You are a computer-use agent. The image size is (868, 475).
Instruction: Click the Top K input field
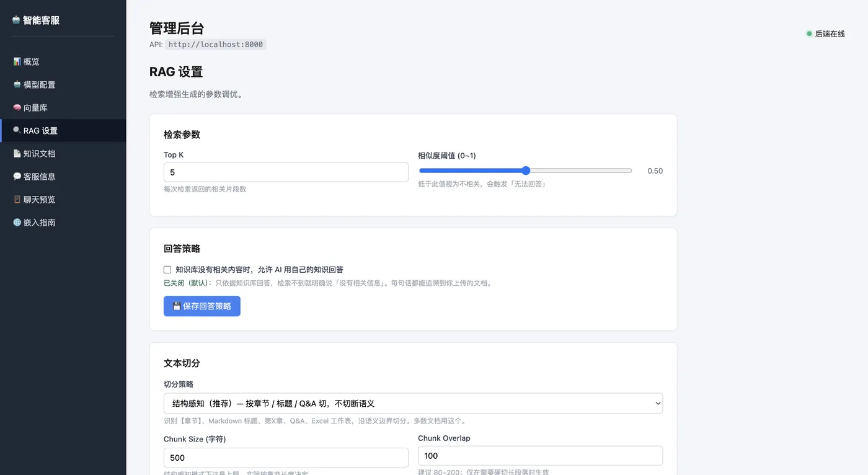point(286,172)
